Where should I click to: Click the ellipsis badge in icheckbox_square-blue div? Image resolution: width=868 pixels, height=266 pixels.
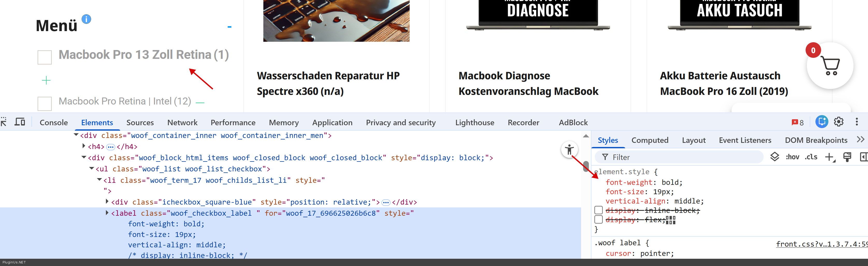click(x=386, y=202)
